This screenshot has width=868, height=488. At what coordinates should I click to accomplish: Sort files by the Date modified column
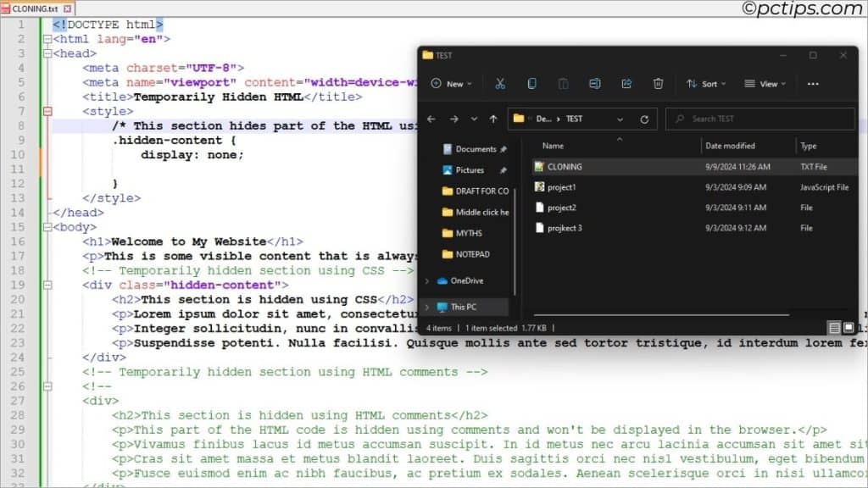click(734, 145)
